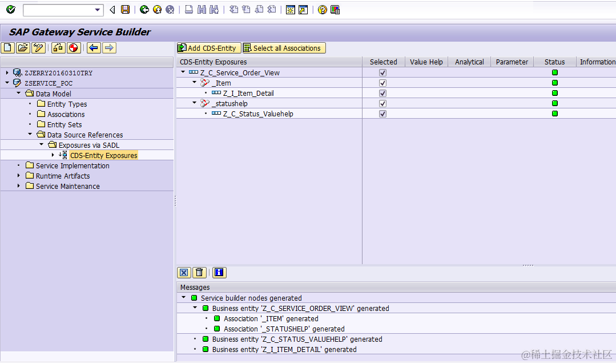Click the blue left navigation arrow
This screenshot has width=616, height=364.
pos(94,48)
